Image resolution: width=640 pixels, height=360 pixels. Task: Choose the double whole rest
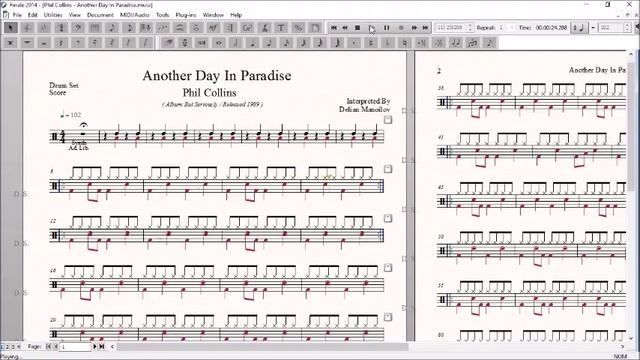(10, 42)
